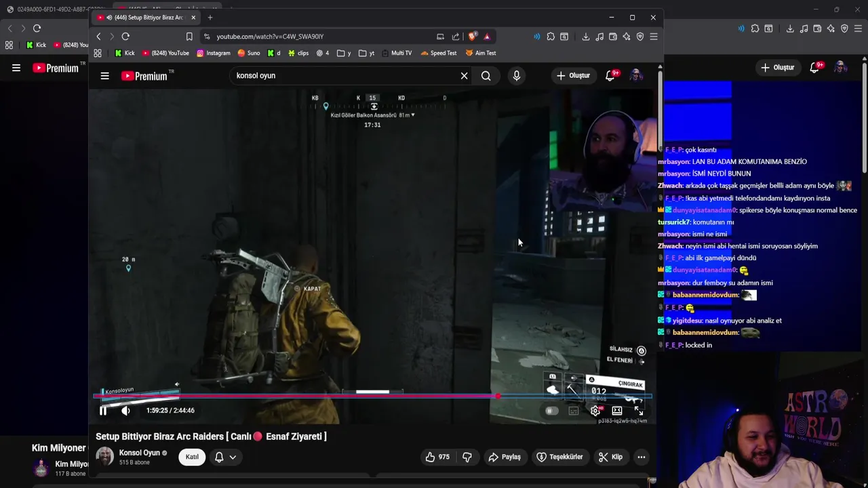The image size is (868, 488).
Task: Toggle theater mode in video player
Action: (617, 411)
